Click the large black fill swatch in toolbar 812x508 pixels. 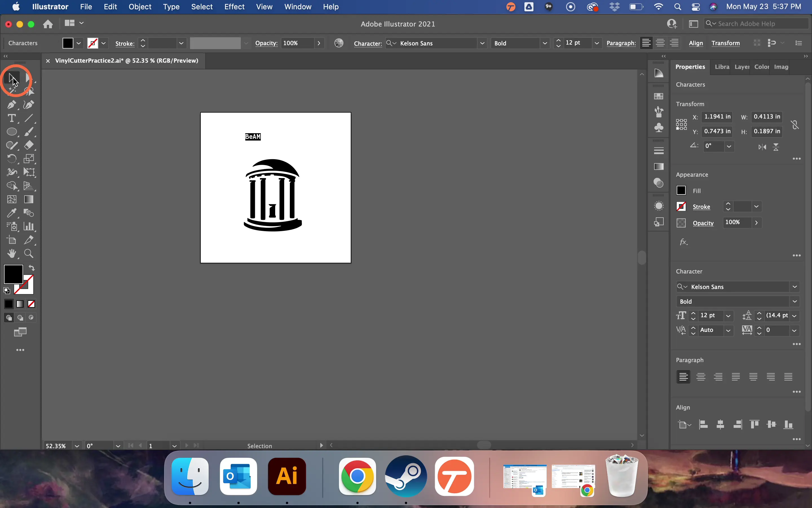tap(14, 274)
